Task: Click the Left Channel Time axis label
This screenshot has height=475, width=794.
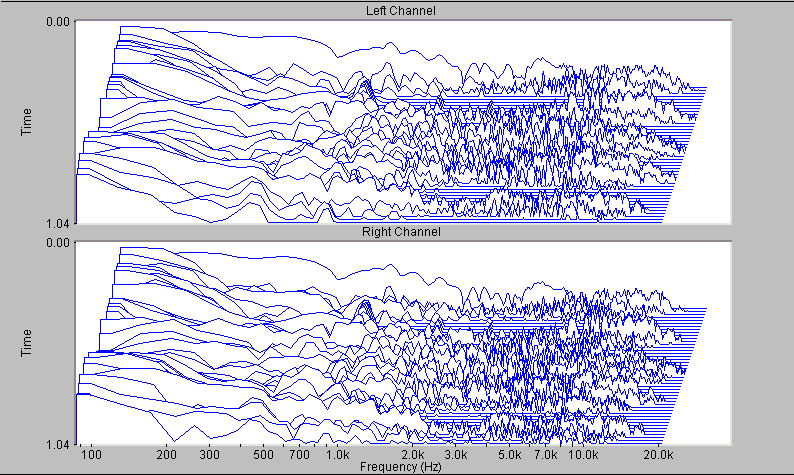Action: [28, 121]
